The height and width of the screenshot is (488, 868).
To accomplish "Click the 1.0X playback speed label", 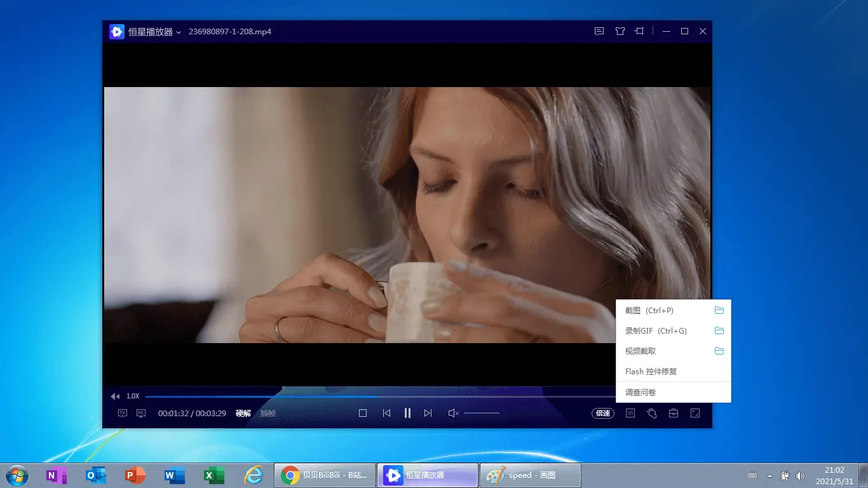I will pos(133,396).
